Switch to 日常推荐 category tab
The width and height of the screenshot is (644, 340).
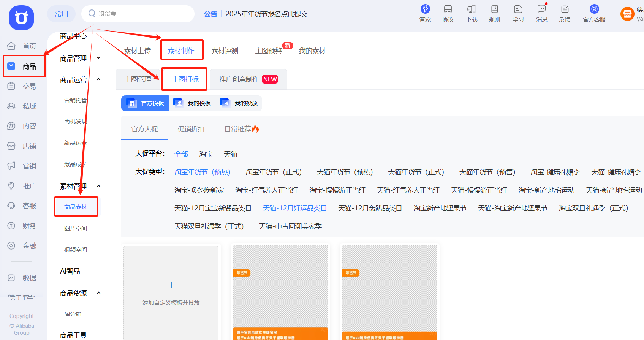click(242, 129)
